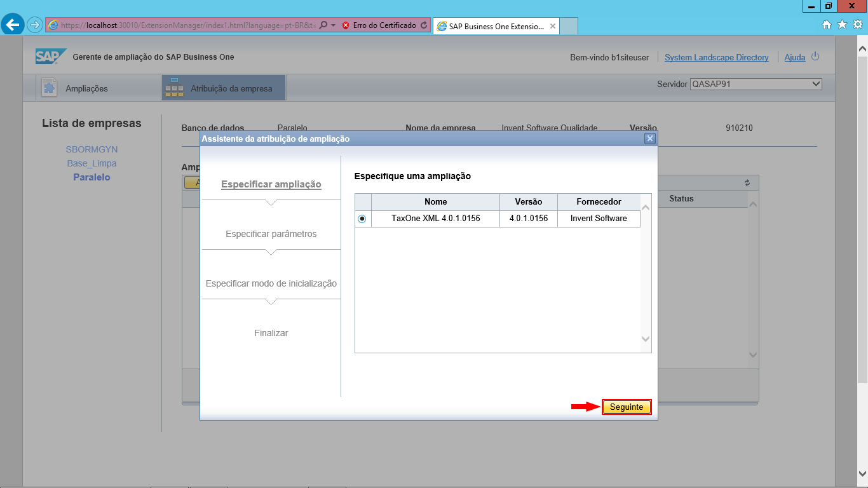Select the SAP Business One Extension browser tab
The width and height of the screenshot is (868, 488).
496,27
